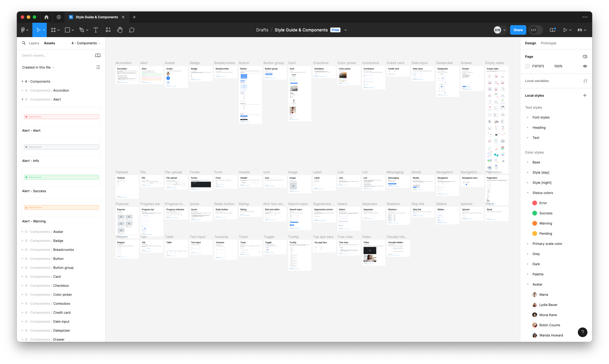The image size is (609, 364).
Task: Toggle page background visibility eye
Action: pyautogui.click(x=585, y=66)
